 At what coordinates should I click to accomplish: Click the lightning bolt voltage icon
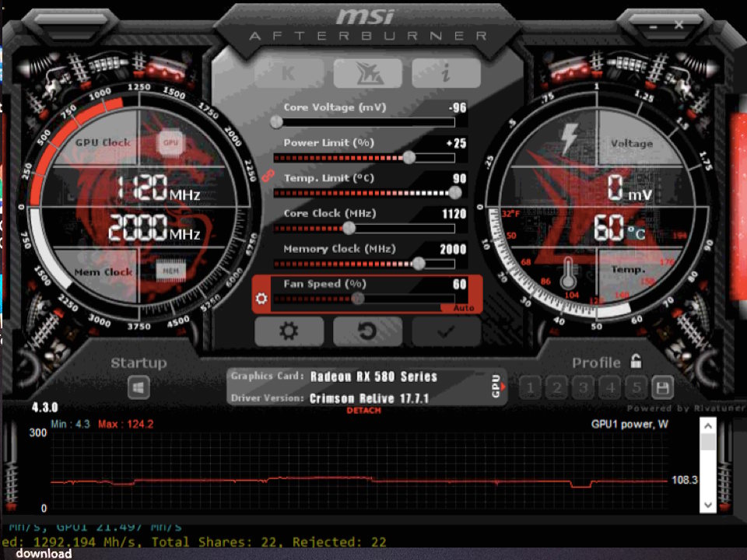pos(569,138)
